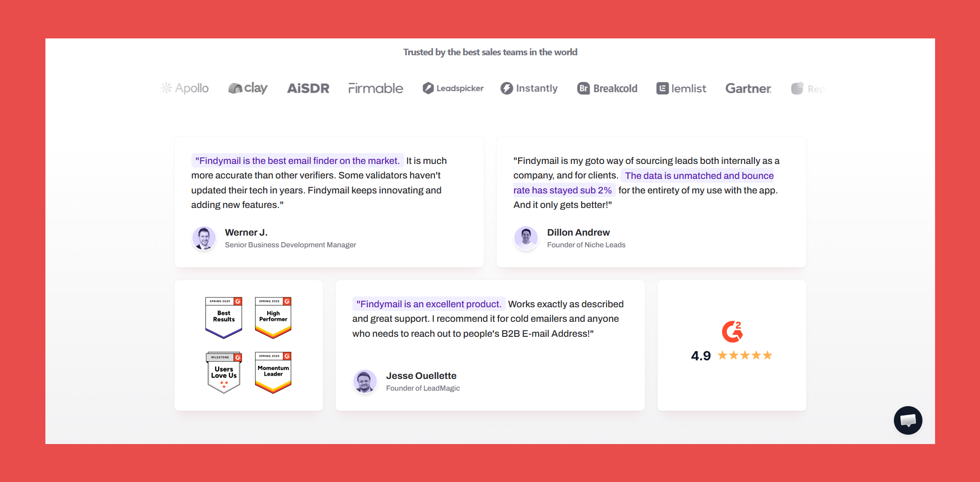Click the Users Love Us badge

224,372
